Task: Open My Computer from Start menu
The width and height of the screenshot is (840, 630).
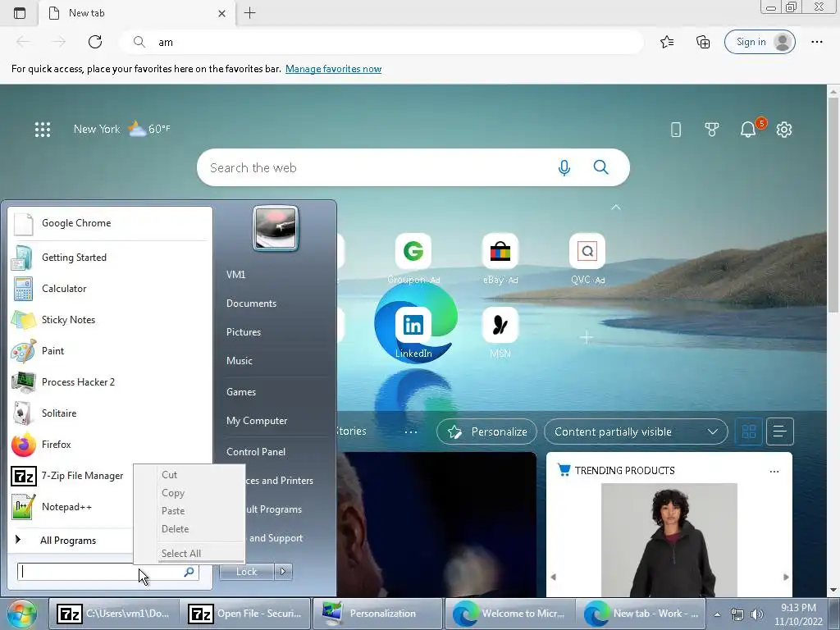Action: [x=257, y=421]
